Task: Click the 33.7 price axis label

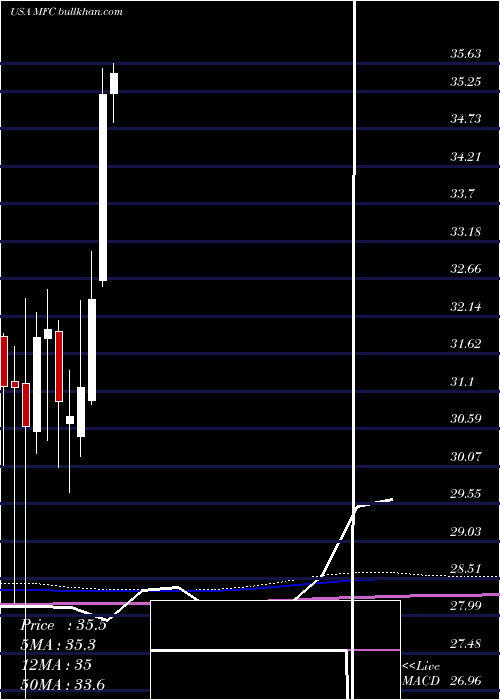Action: pos(462,194)
